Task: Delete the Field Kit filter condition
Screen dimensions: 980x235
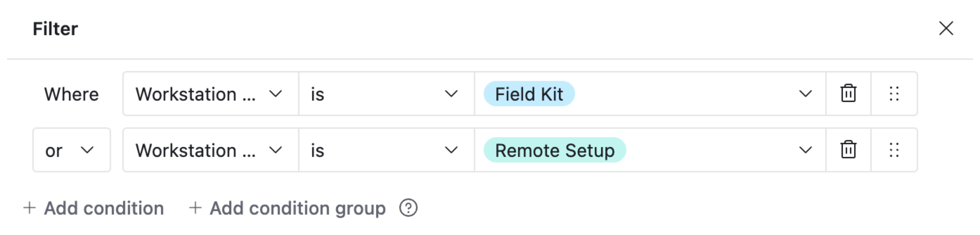Action: (848, 94)
